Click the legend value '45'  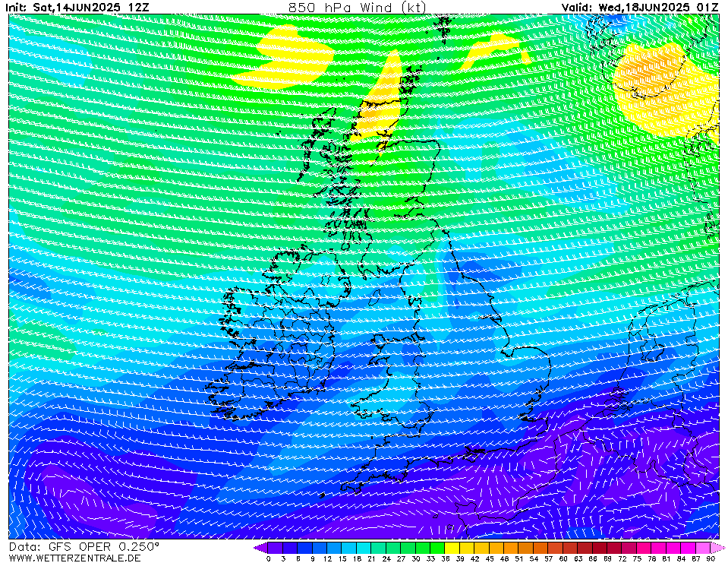(490, 558)
